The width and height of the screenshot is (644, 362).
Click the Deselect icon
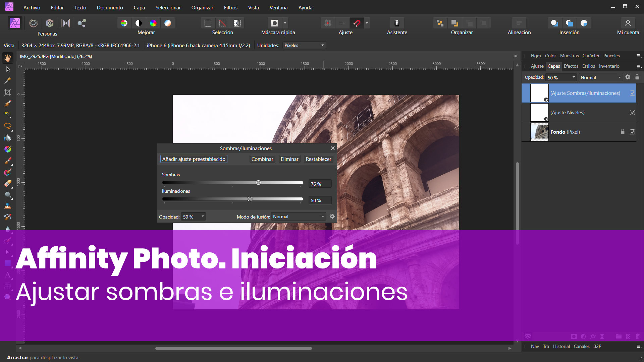click(222, 23)
